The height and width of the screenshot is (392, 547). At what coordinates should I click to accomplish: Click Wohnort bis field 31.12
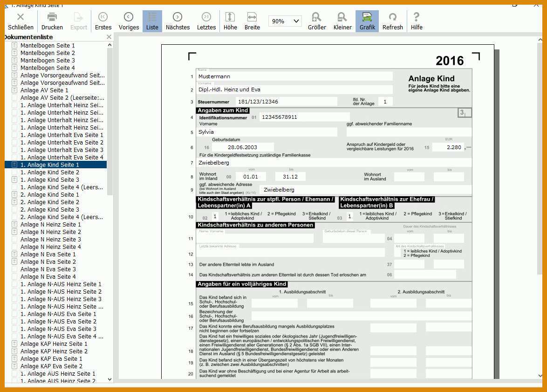point(290,177)
